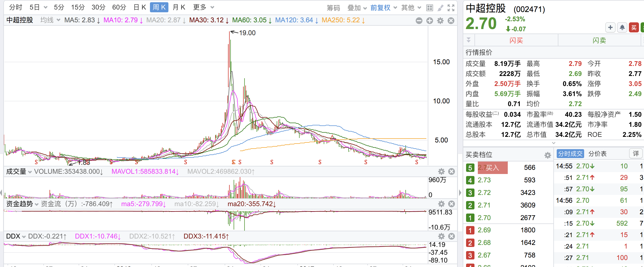Zoom out main K-line chart with minus icon
The height and width of the screenshot is (267, 644).
(x=419, y=21)
